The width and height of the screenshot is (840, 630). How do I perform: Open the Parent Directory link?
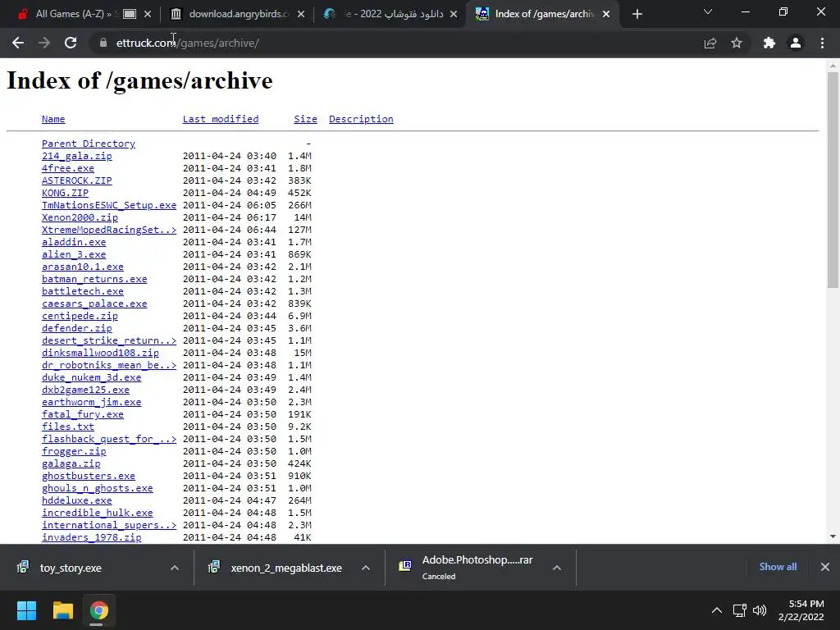pos(89,144)
